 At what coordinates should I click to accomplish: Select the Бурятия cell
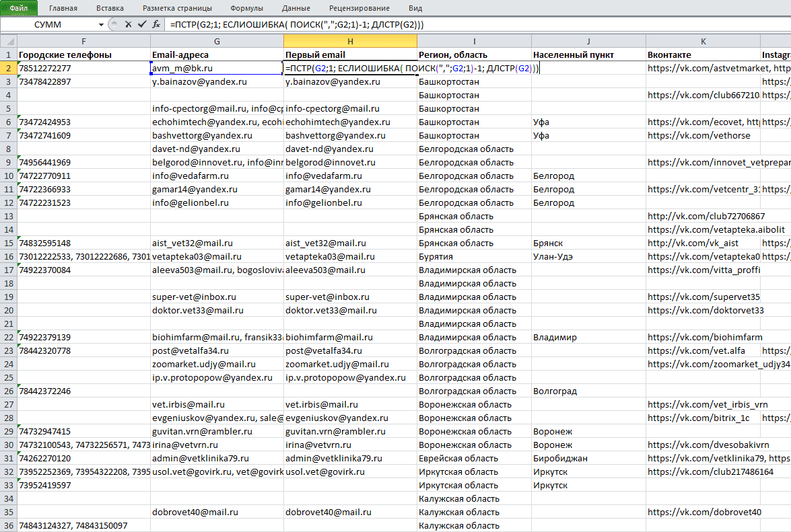(x=474, y=256)
